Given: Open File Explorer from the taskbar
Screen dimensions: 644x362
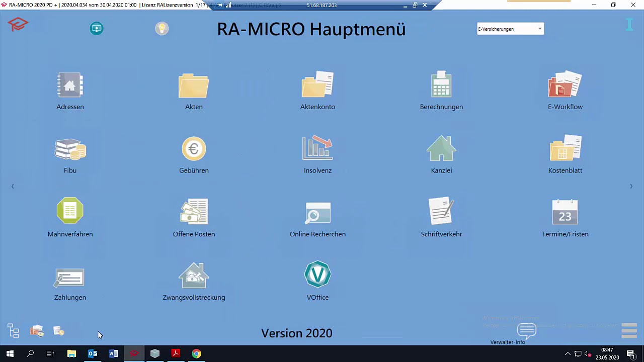Looking at the screenshot, I should coord(71,353).
